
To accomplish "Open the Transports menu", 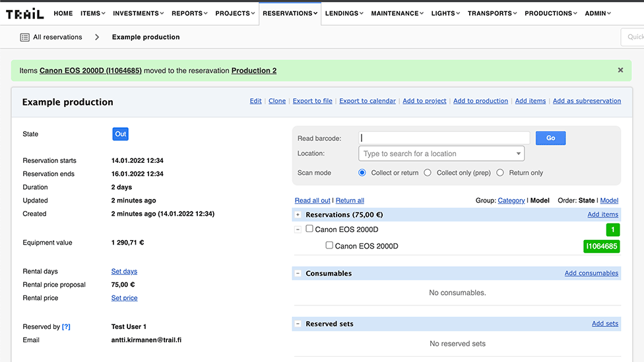I will [x=492, y=14].
